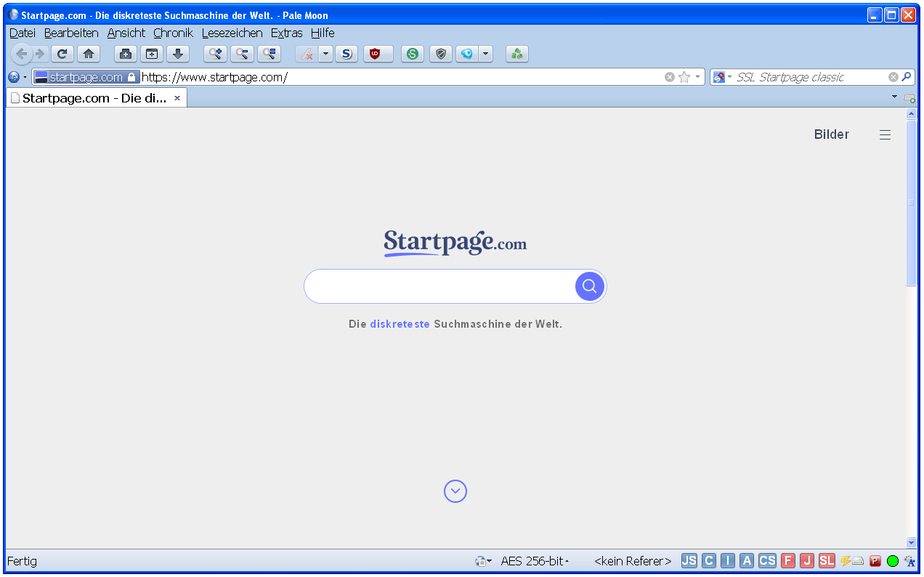This screenshot has height=577, width=924.
Task: Click the toolbar button with plus box icon
Action: click(x=126, y=54)
